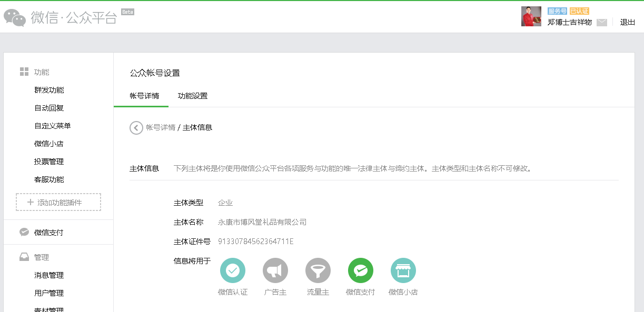
Task: Open 自定义菜单 in the sidebar
Action: [x=53, y=126]
